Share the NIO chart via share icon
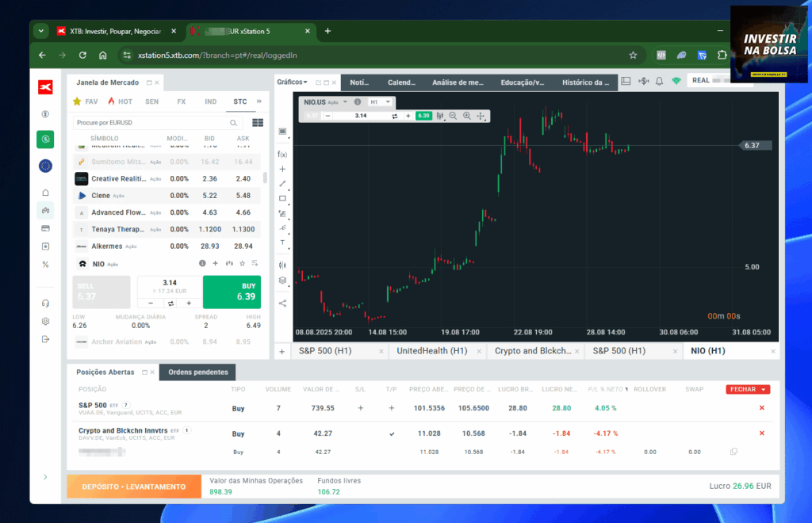812x523 pixels. click(282, 303)
